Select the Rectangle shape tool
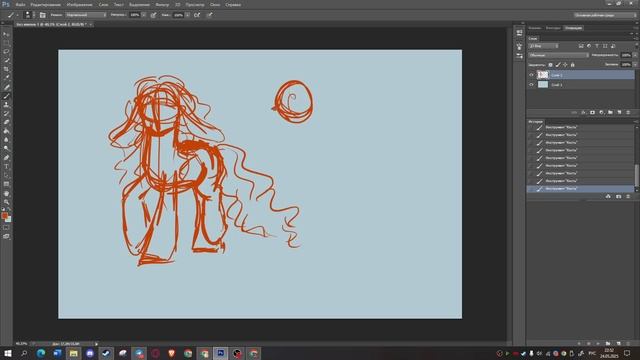 (x=6, y=184)
